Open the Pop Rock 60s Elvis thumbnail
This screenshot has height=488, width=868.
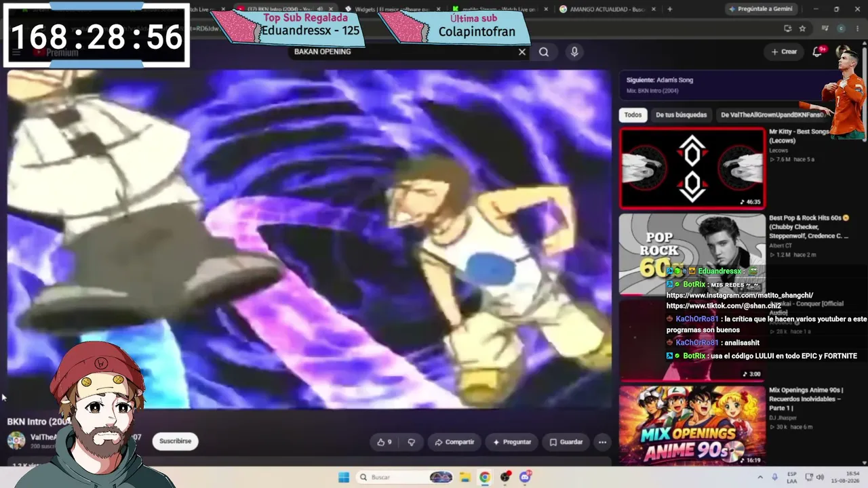coord(692,254)
